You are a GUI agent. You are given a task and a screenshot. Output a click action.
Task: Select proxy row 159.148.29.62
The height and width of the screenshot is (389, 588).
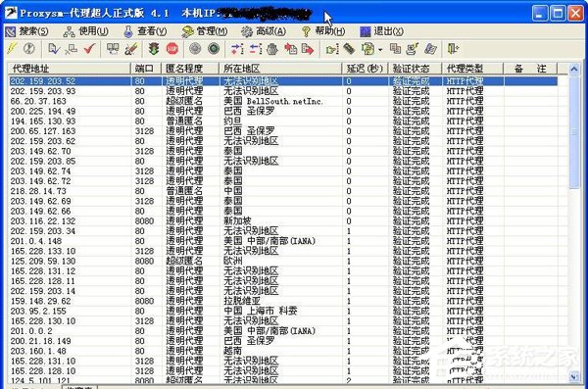click(x=283, y=301)
